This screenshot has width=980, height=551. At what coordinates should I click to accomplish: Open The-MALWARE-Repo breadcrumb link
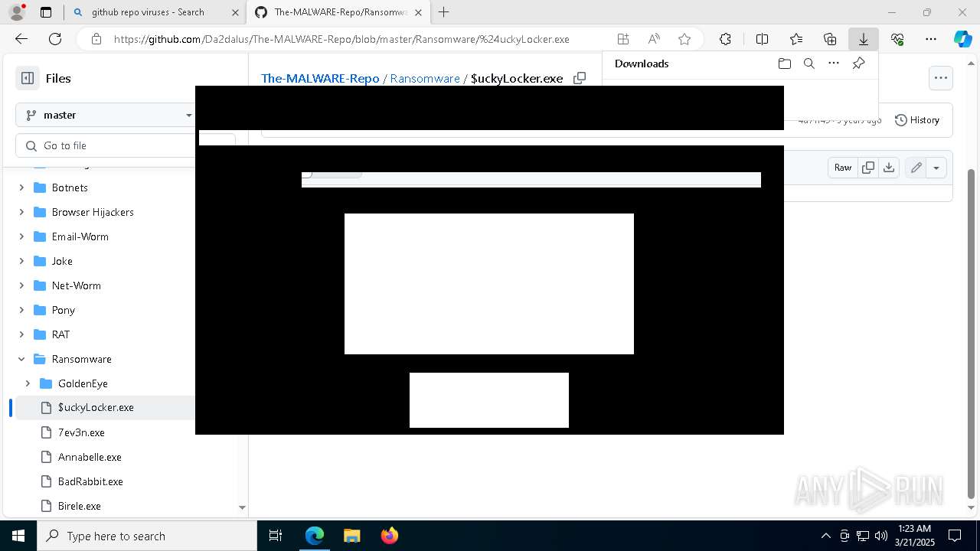point(320,78)
